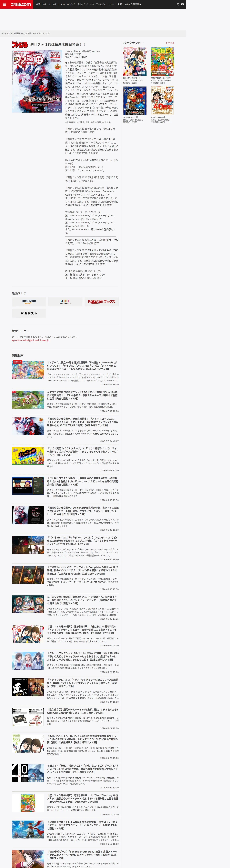
Task: Click the がんばれゴエモン大集合 article thumbnail
Action: click(x=28, y=486)
